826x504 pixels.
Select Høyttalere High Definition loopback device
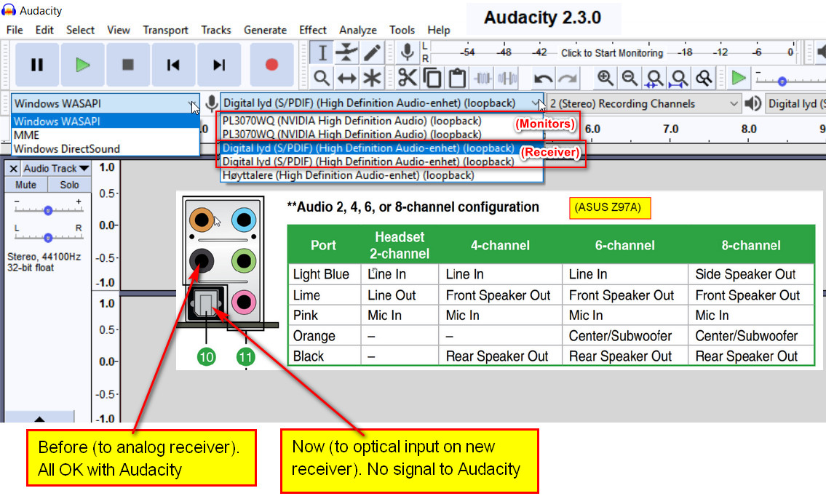pos(381,175)
